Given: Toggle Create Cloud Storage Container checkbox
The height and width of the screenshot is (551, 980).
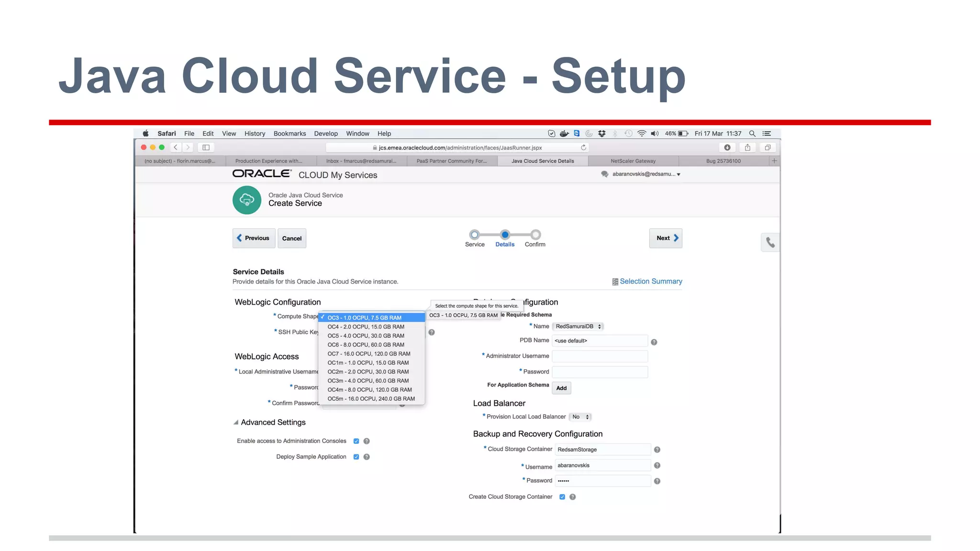Looking at the screenshot, I should (562, 497).
